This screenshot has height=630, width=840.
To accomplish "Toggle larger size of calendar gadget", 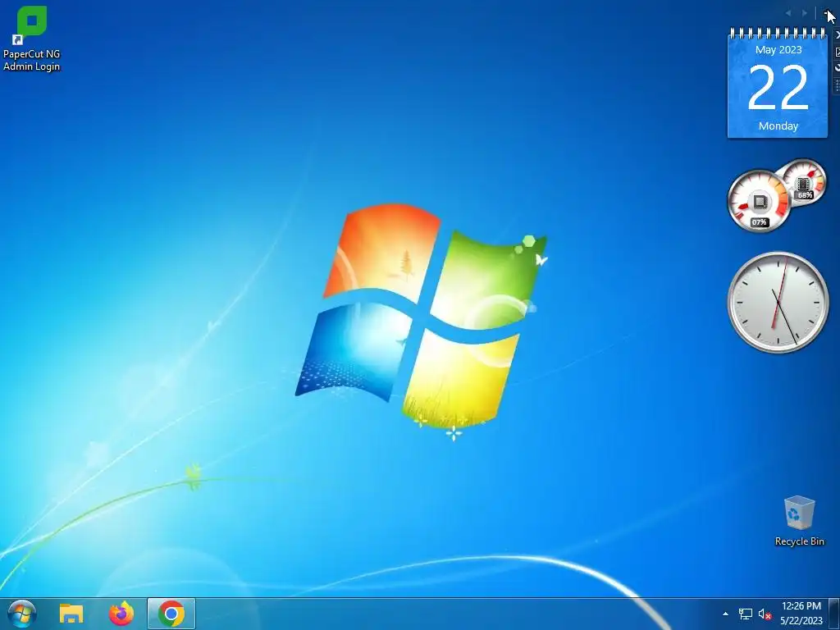I will [836, 52].
